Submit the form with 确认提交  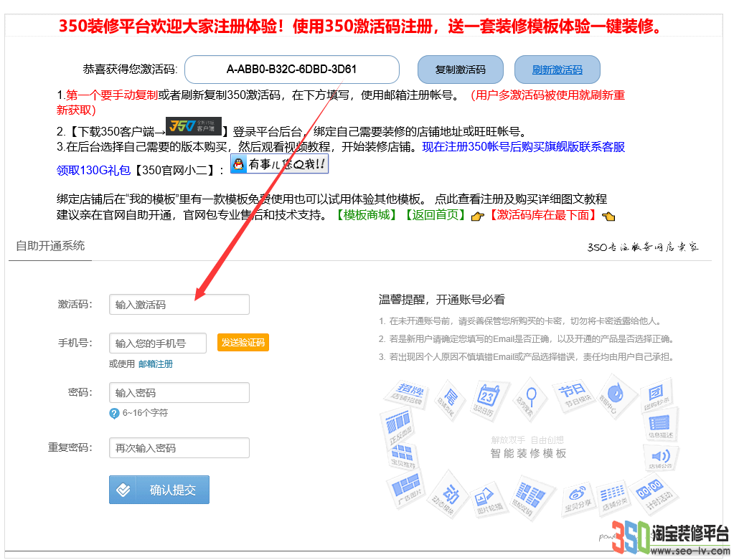coord(159,490)
